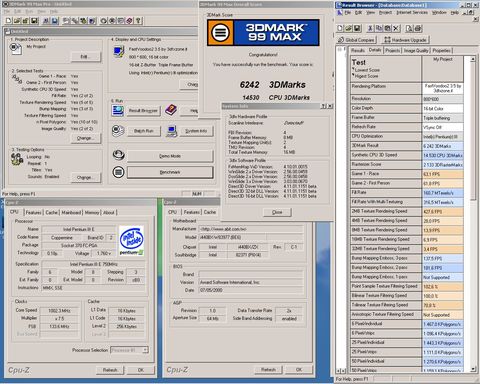The height and width of the screenshot is (384, 480).
Task: Click Save icon in Result Browser toolbar
Action: click(357, 28)
